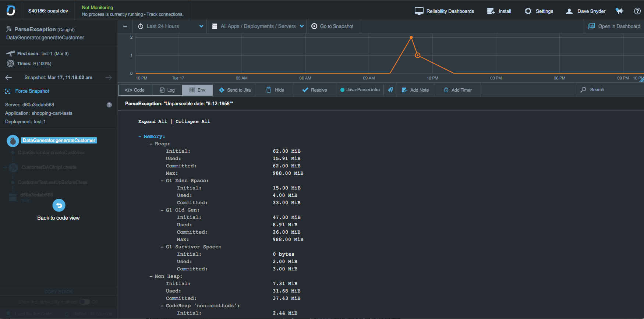Click the server info question mark icon

109,105
